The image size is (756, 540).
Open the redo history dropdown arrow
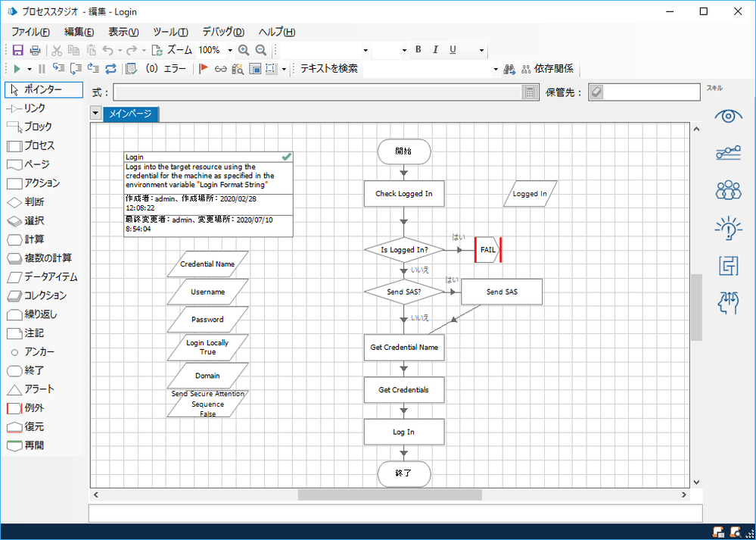tap(144, 50)
